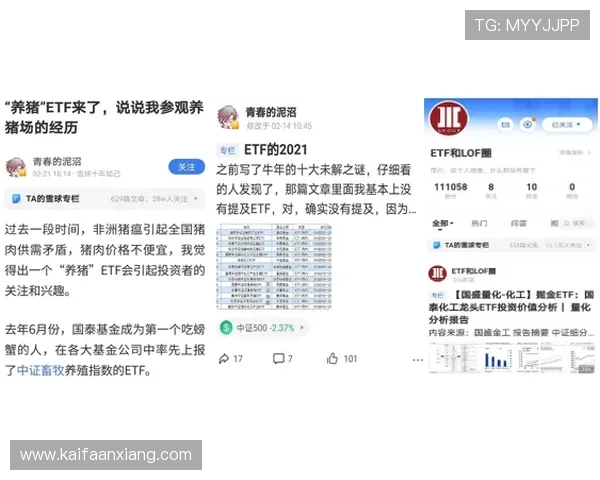Image resolution: width=600 pixels, height=480 pixels.
Task: Open the last chart thumbnail on the right
Action: [580, 358]
